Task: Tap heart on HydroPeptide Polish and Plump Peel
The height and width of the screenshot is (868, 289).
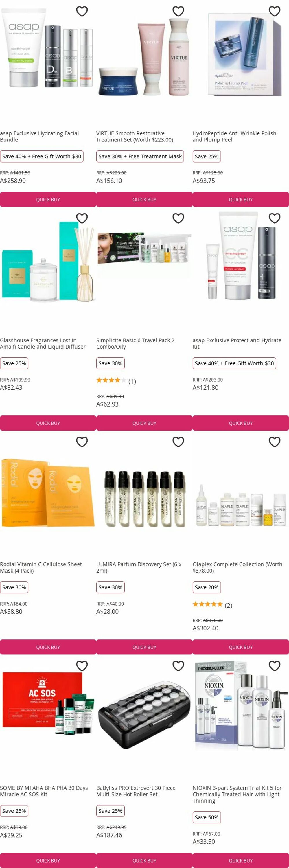Action: [x=275, y=12]
